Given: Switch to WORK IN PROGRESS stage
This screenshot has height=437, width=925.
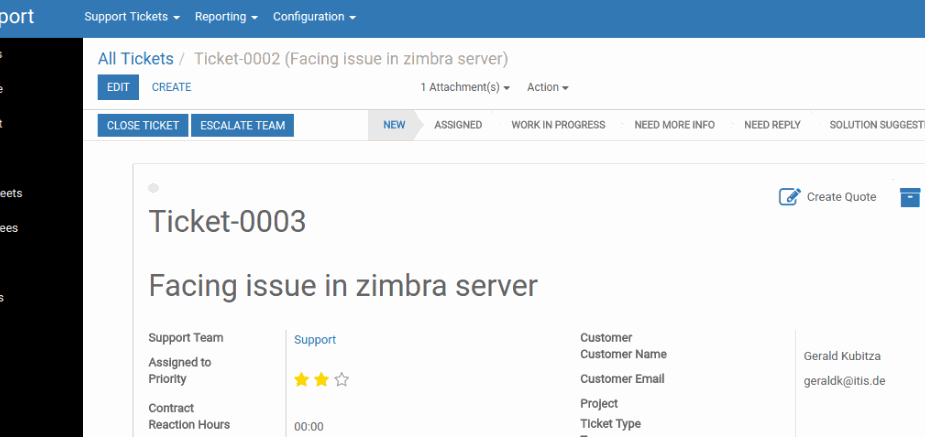Looking at the screenshot, I should (x=558, y=125).
